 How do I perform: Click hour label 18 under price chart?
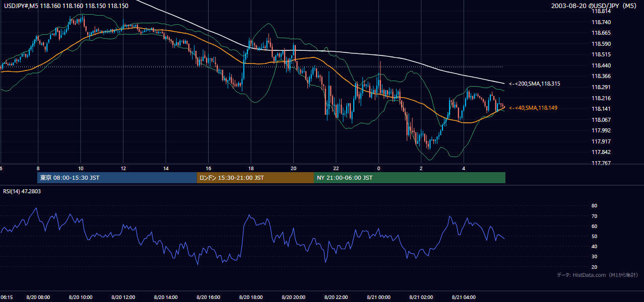point(251,168)
